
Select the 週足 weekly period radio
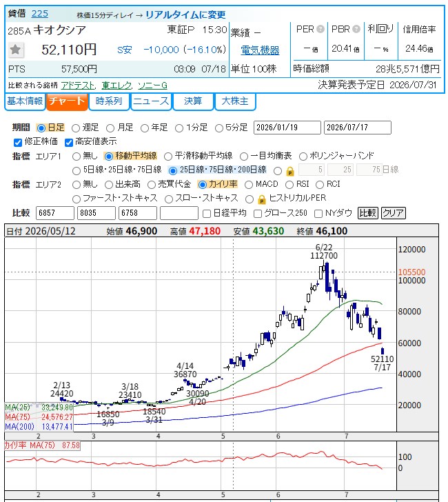76,128
